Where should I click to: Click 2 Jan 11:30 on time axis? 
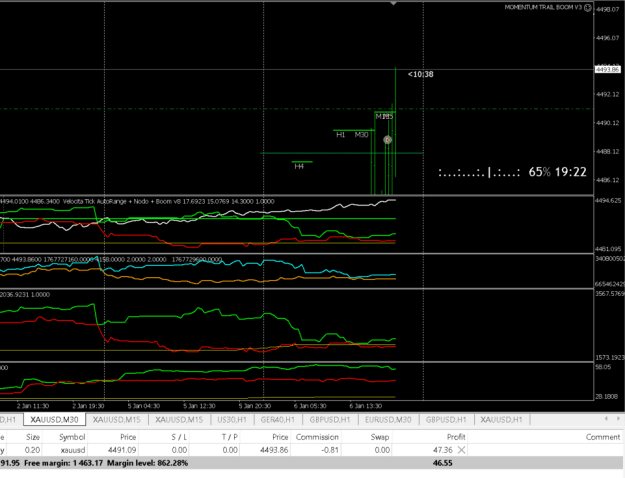(x=33, y=406)
